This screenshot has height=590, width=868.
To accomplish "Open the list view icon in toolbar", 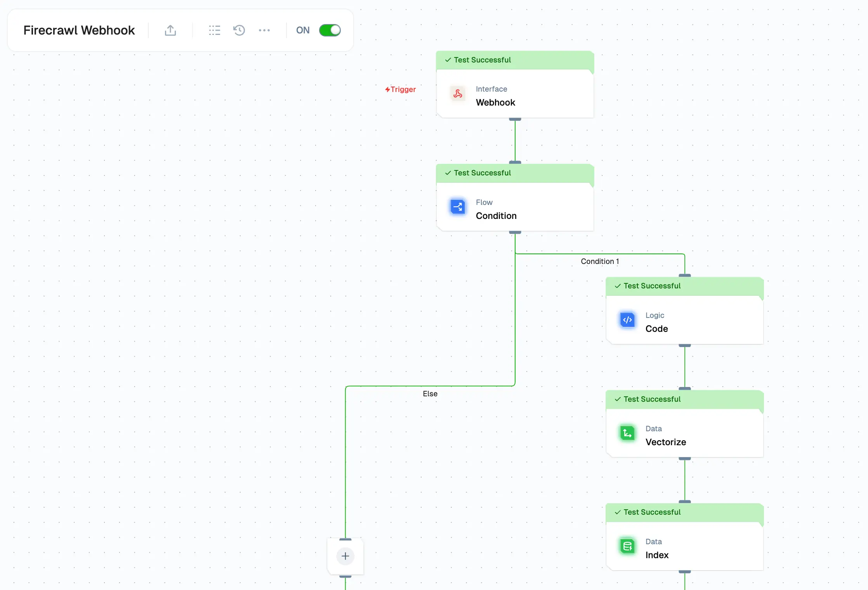I will (214, 30).
